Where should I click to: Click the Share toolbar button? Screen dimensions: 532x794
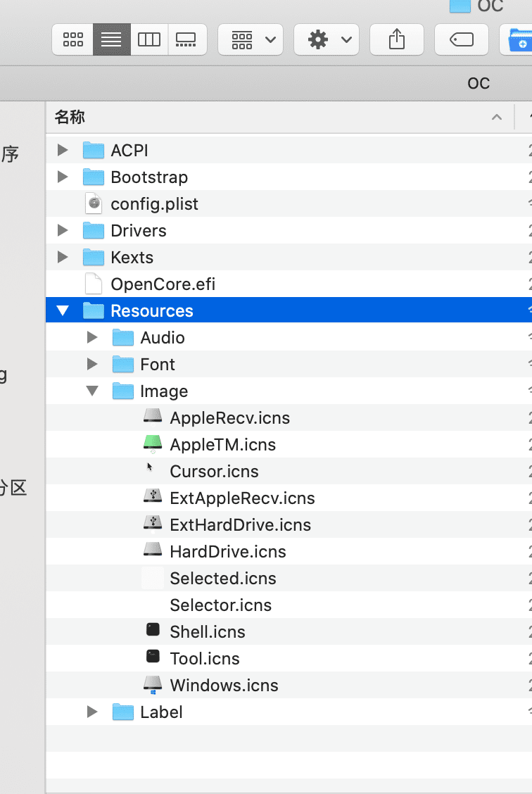[397, 39]
